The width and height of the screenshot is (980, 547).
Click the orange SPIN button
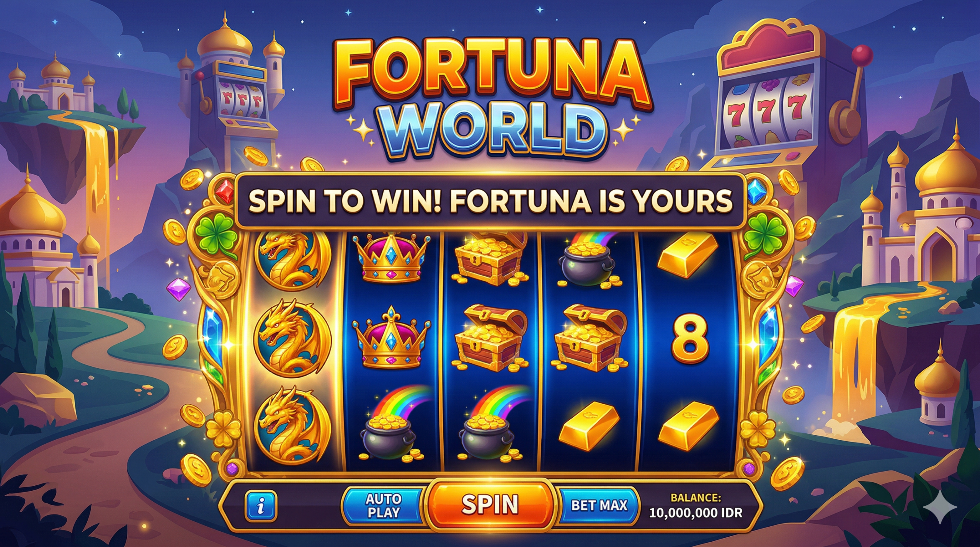tap(490, 505)
